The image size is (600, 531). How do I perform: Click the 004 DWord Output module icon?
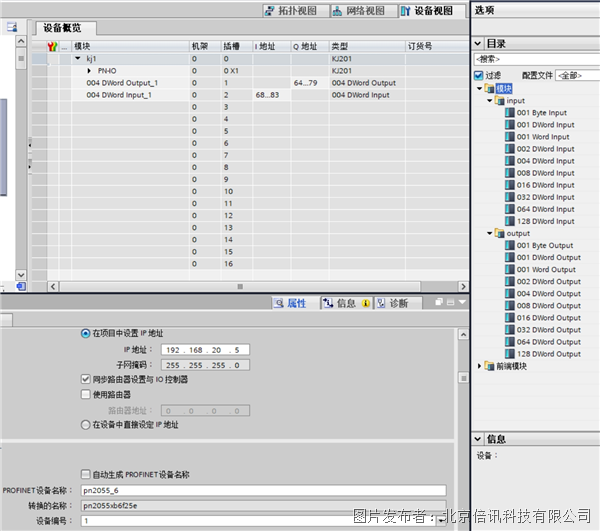[510, 293]
